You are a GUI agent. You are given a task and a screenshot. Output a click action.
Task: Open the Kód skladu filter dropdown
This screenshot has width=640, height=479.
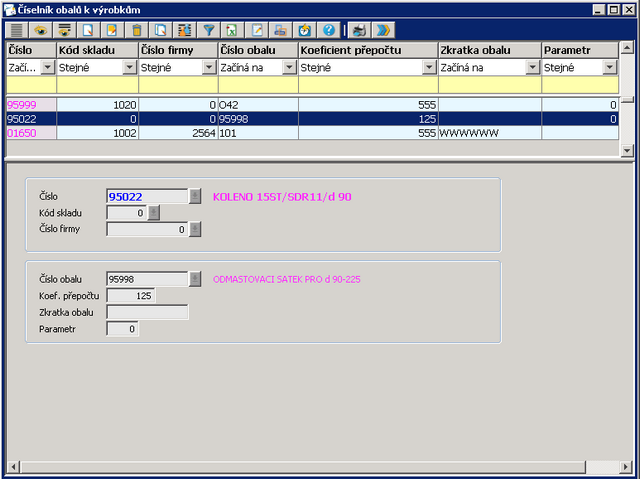point(129,68)
